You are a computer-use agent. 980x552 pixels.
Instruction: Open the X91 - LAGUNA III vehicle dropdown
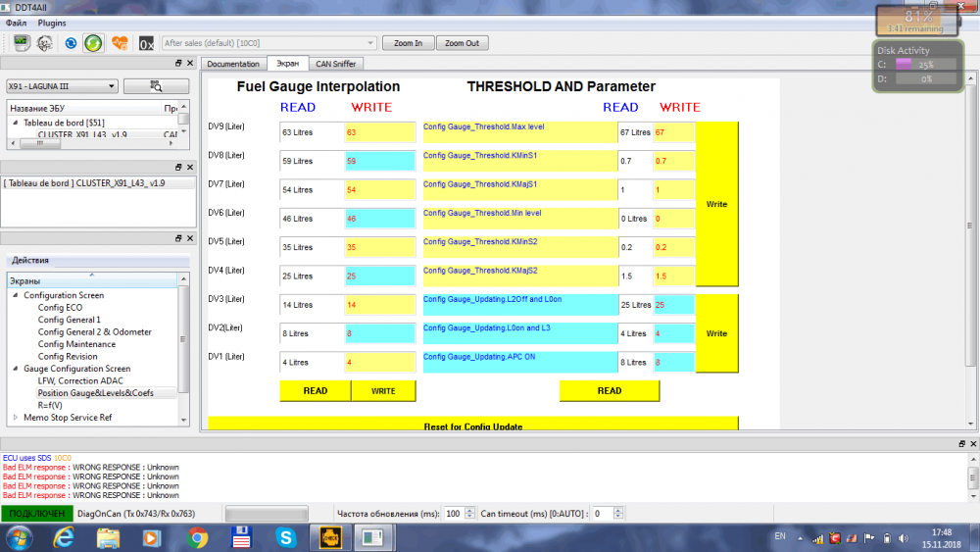(61, 86)
